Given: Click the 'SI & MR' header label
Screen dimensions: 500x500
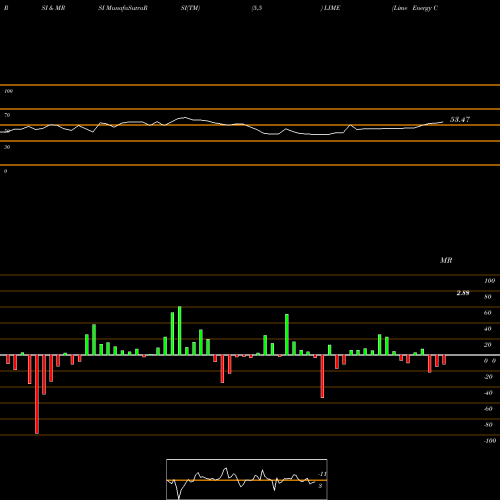Looking at the screenshot, I should tap(53, 8).
